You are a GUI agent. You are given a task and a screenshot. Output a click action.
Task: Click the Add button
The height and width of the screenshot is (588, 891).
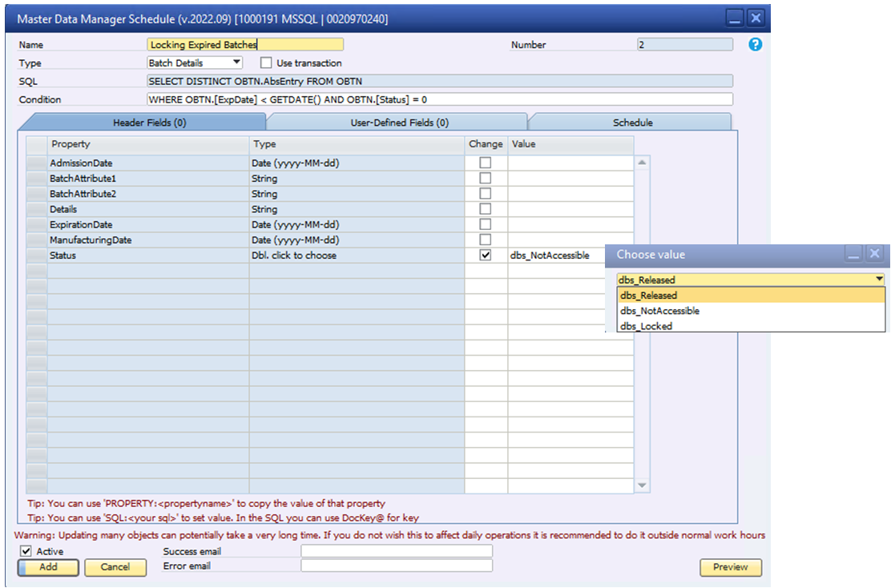pos(48,567)
